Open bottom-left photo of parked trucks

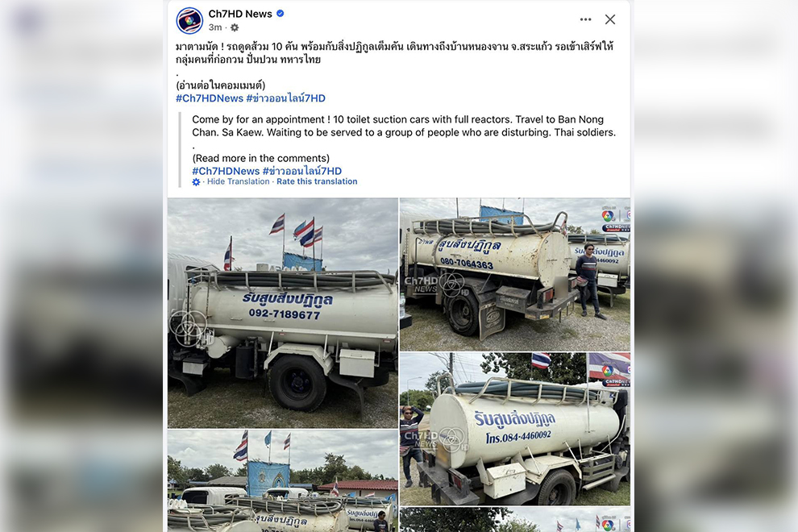(283, 480)
